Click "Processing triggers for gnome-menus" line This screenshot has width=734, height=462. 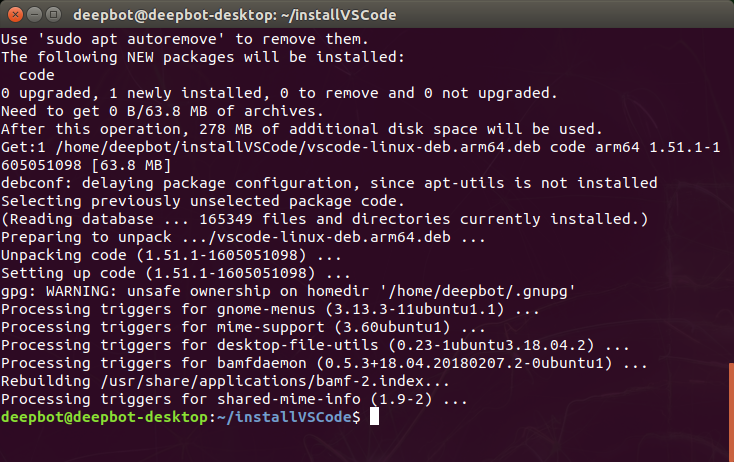271,309
